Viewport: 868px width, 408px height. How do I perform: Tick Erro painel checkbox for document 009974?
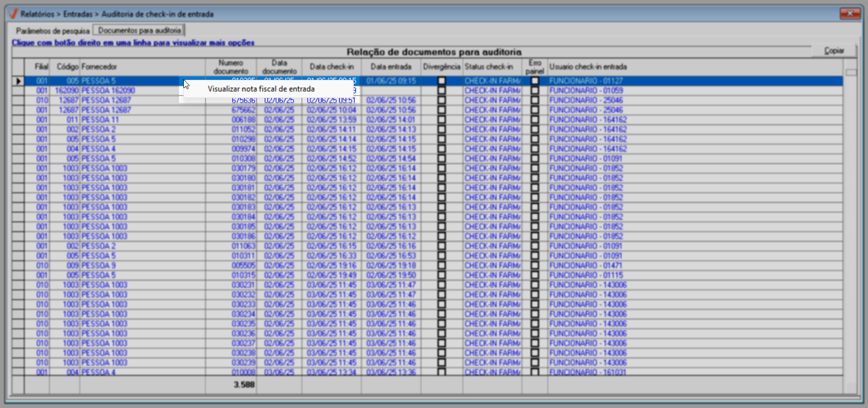[534, 149]
